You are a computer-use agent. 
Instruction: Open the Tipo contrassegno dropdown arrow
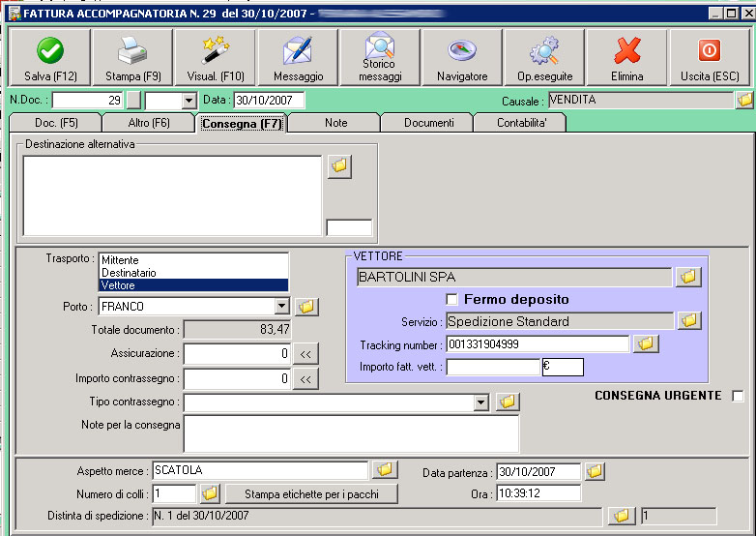point(480,402)
